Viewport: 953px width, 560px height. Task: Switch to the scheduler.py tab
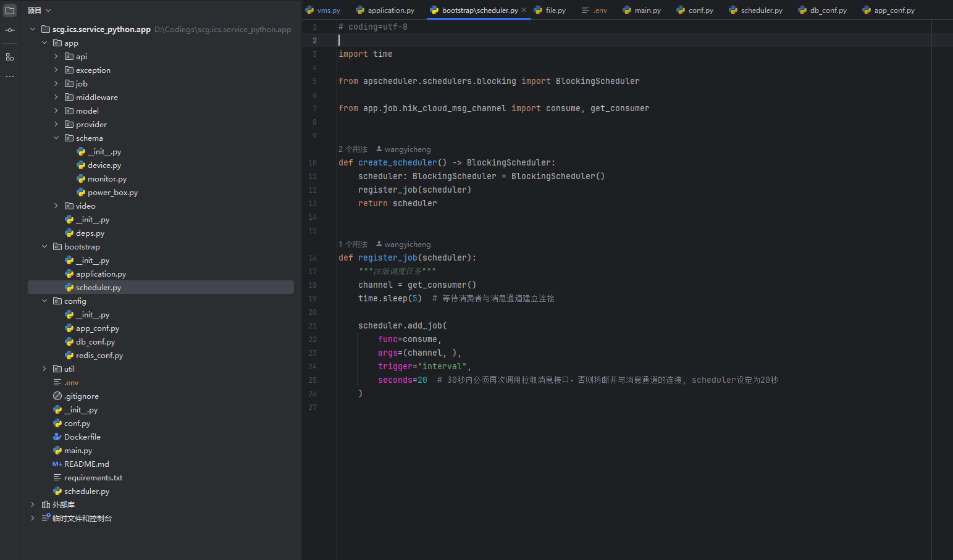(755, 10)
